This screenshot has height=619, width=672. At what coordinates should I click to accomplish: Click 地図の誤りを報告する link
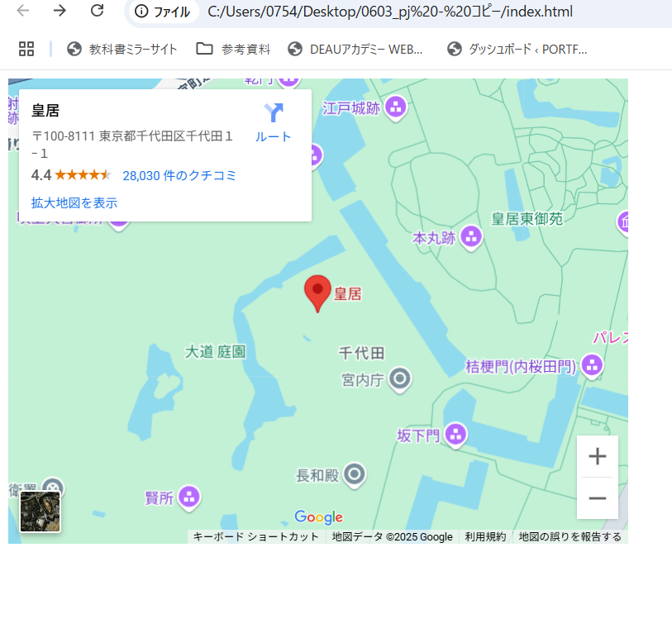coord(570,537)
